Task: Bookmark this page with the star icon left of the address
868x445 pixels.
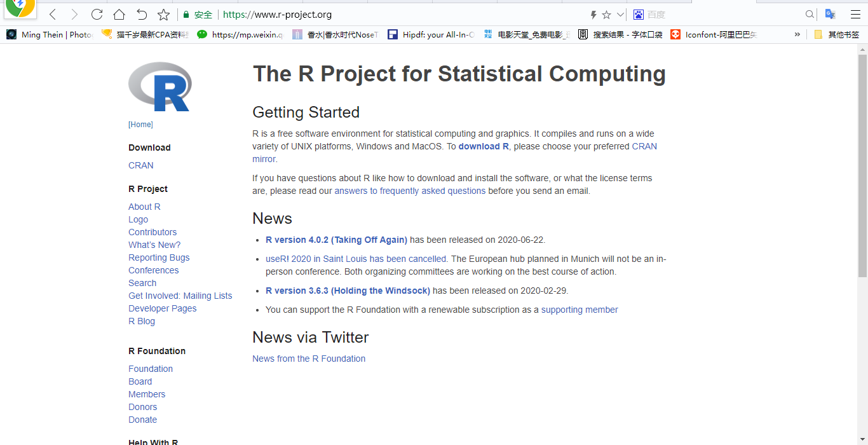Action: pyautogui.click(x=163, y=14)
